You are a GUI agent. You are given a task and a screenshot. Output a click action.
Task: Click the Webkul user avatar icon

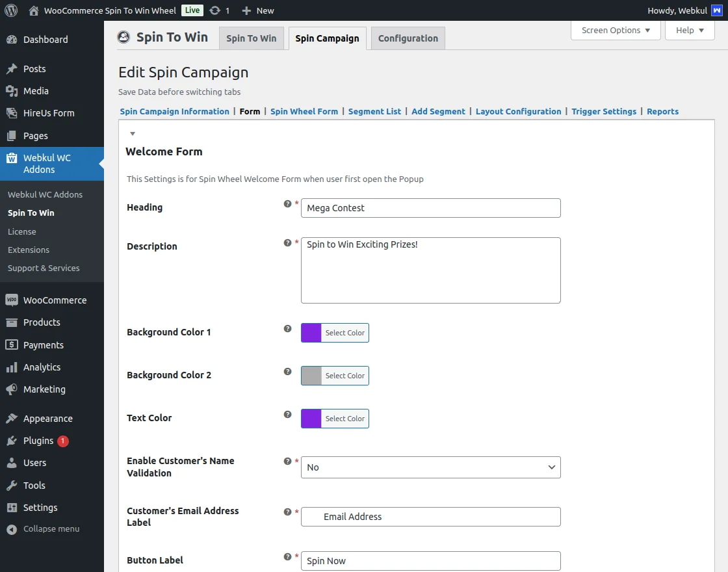[x=716, y=10]
